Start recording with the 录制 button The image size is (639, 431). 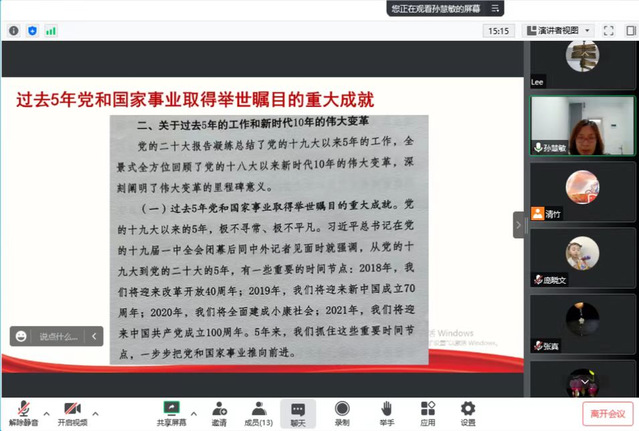(x=342, y=412)
